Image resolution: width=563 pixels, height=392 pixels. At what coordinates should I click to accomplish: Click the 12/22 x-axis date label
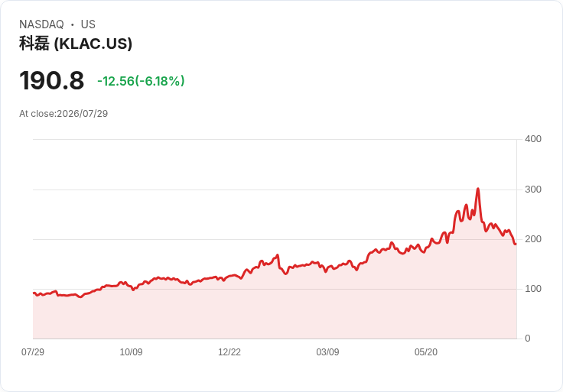(229, 352)
